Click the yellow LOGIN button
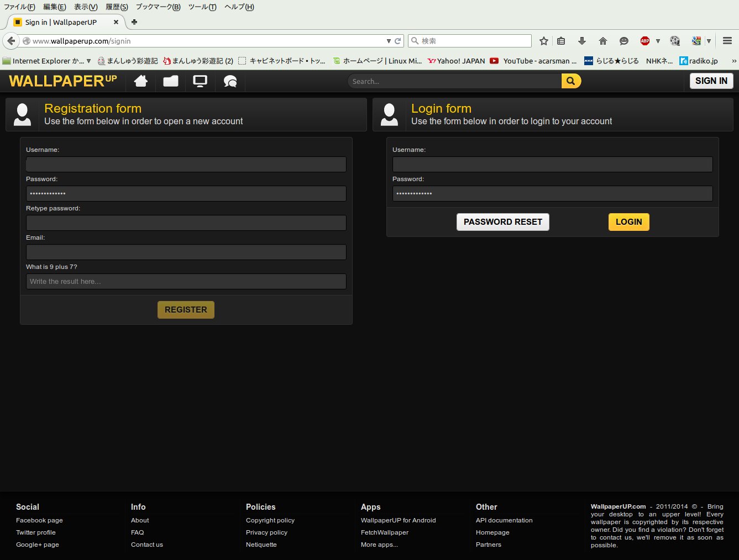Screen dimensions: 739x560 (x=628, y=222)
